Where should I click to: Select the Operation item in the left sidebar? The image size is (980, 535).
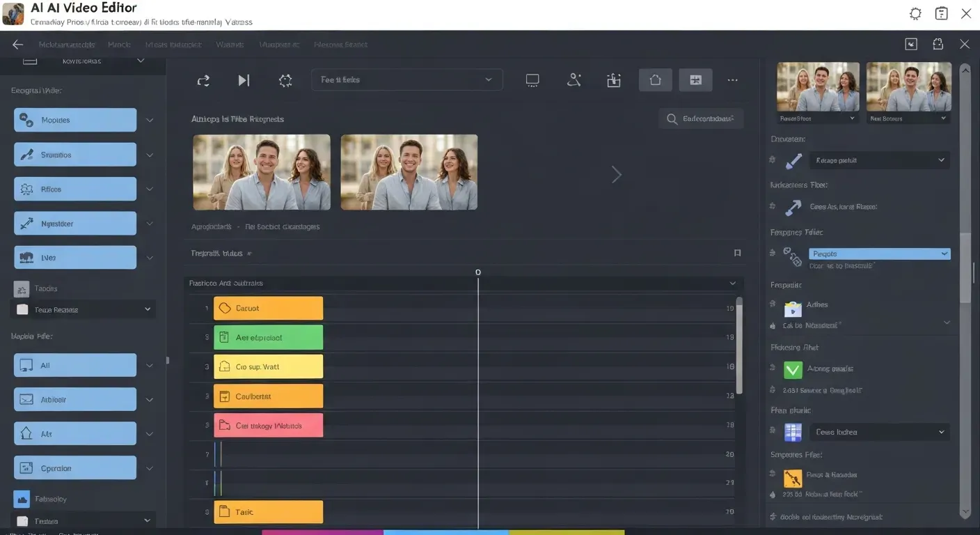click(74, 467)
